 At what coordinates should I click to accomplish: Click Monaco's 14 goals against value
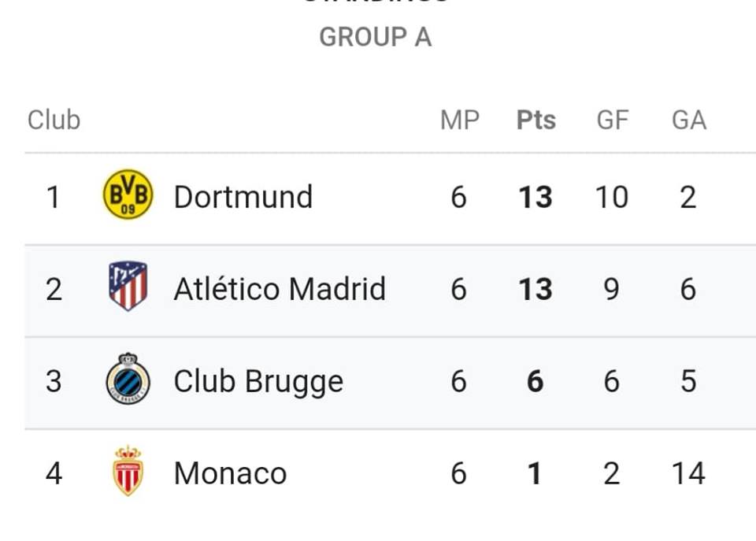[x=688, y=473]
